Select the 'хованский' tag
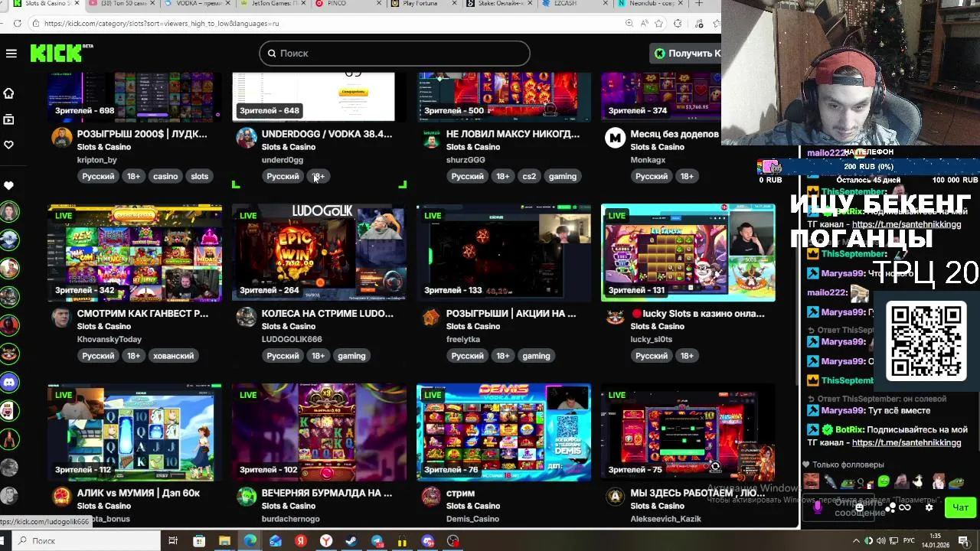Image resolution: width=980 pixels, height=551 pixels. click(x=173, y=356)
